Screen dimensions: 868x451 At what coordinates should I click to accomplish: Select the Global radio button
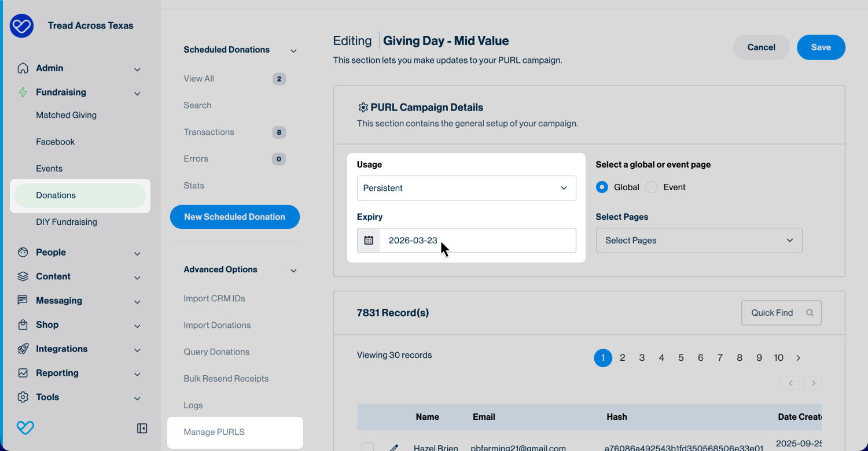coord(602,187)
